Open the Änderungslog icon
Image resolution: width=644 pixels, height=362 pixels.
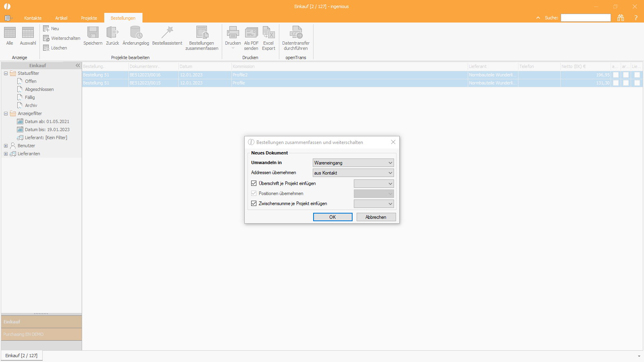click(x=136, y=33)
